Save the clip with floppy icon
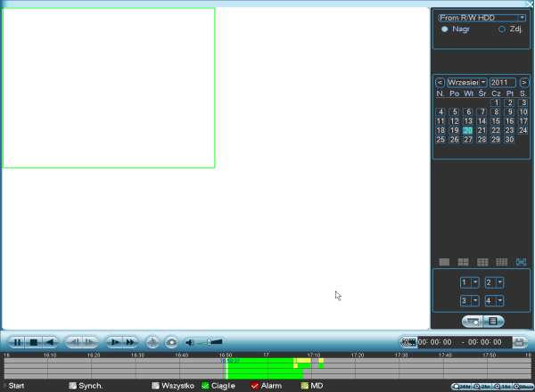 [x=519, y=342]
